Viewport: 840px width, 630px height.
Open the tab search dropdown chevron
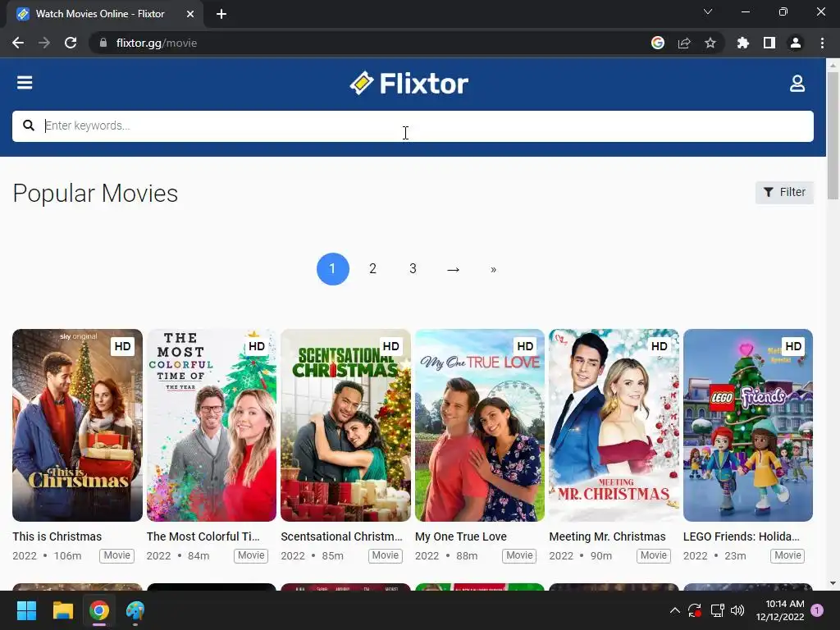[708, 11]
